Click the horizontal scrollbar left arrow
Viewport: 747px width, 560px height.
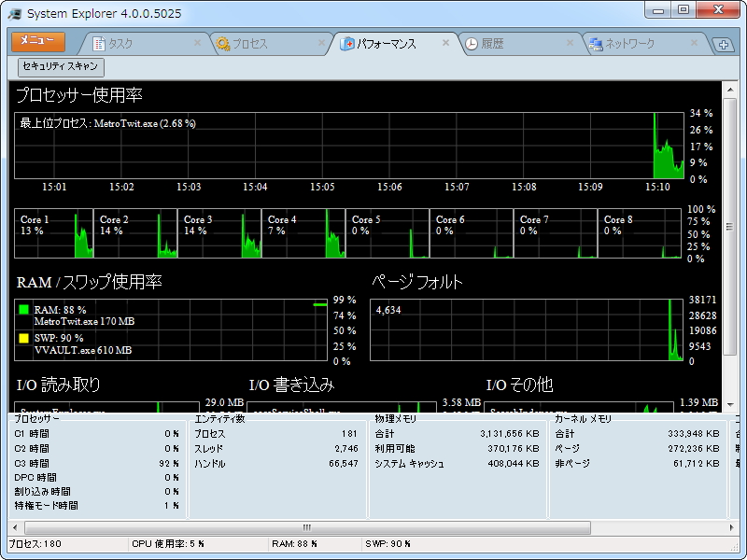coord(15,527)
